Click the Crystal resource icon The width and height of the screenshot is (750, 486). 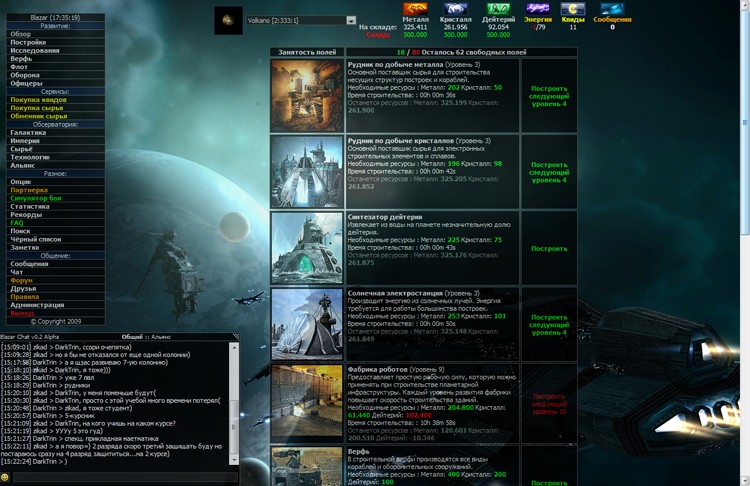pos(455,9)
